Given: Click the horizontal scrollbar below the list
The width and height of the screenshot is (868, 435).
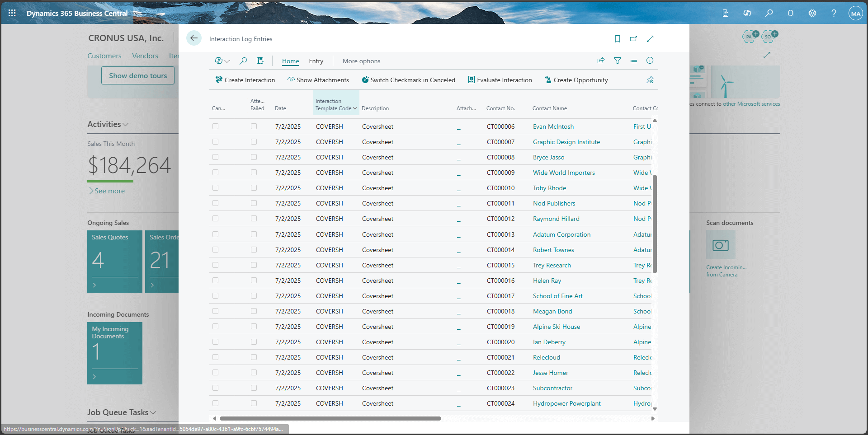Looking at the screenshot, I should point(330,418).
